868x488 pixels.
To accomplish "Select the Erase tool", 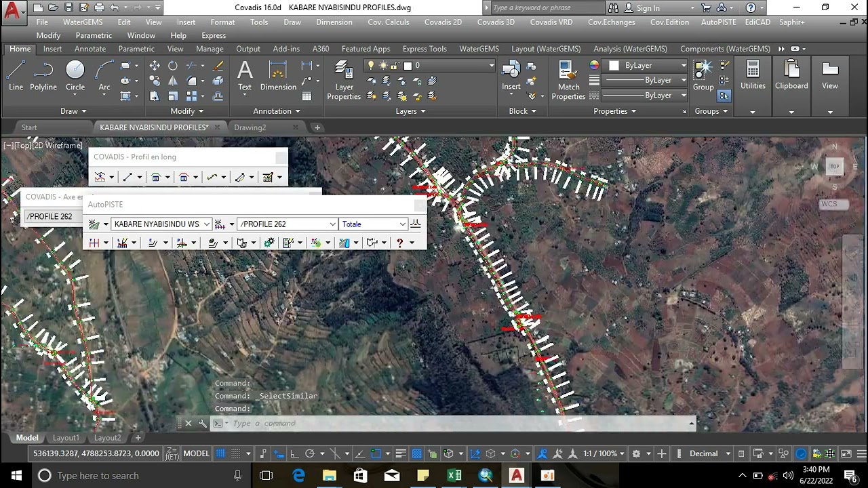I will [x=218, y=66].
